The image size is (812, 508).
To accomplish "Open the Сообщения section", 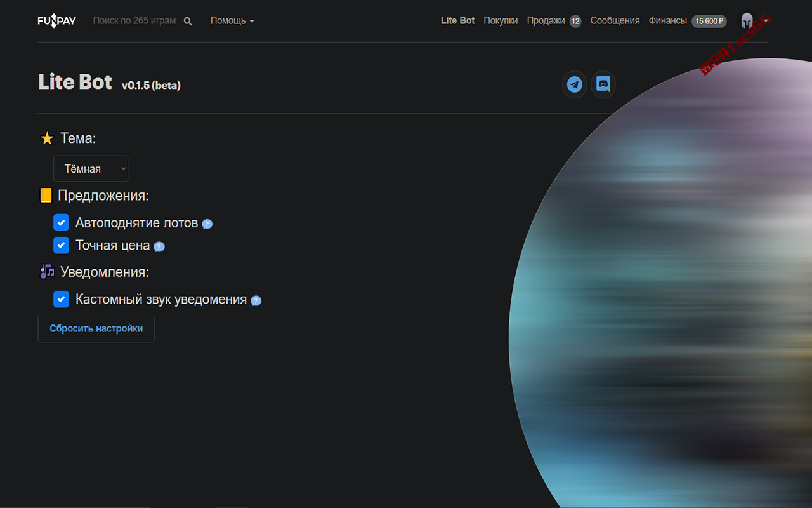I will coord(615,21).
